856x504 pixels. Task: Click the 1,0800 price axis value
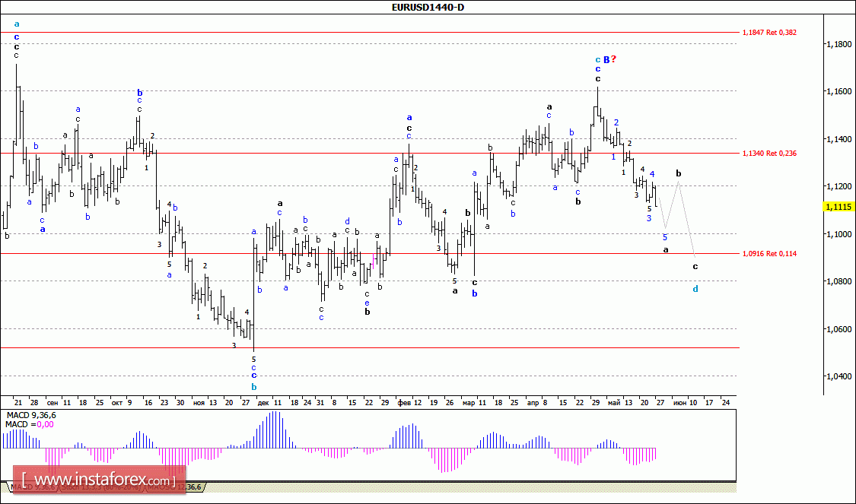839,281
